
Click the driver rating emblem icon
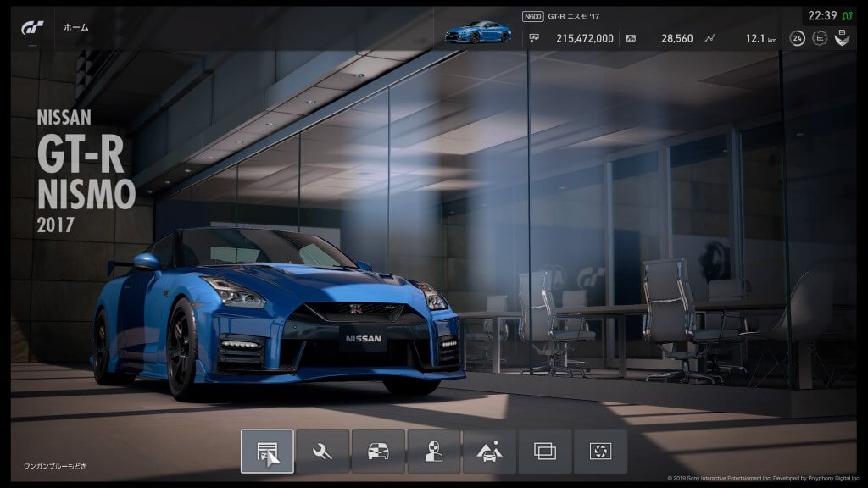(842, 37)
